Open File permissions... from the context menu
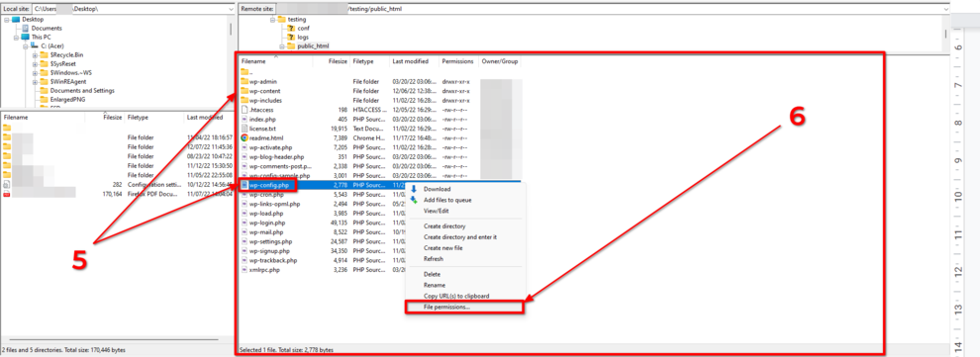 463,308
